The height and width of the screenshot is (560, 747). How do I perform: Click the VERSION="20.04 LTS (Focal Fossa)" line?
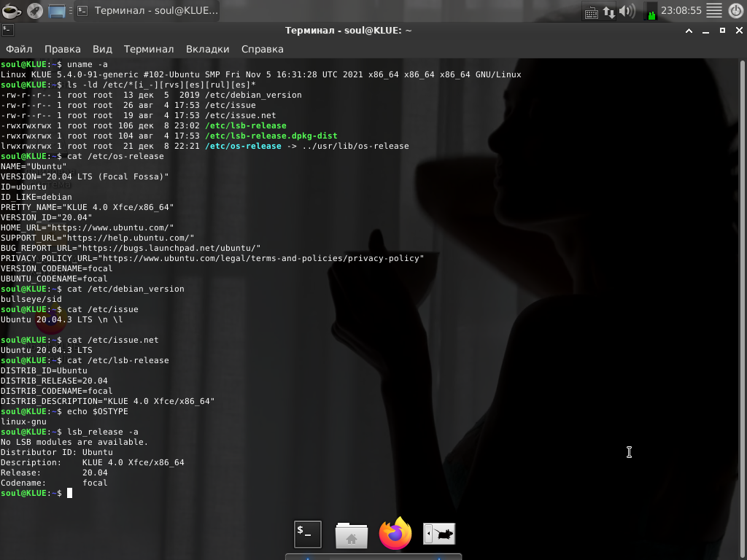pos(85,176)
